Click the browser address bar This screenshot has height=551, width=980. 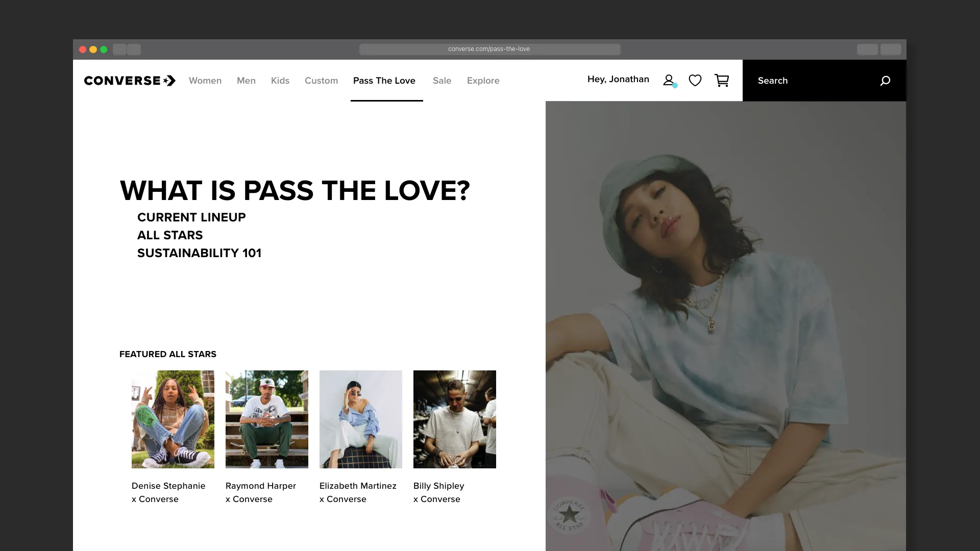click(x=490, y=49)
